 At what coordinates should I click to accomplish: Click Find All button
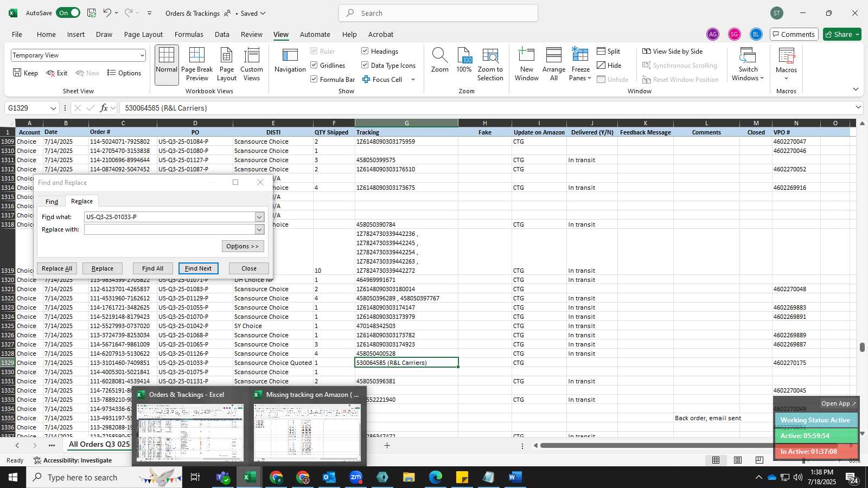pyautogui.click(x=152, y=268)
